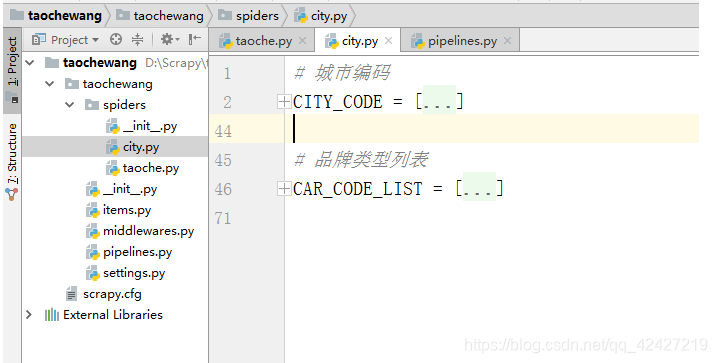Click line number 2 in the gutter

click(x=227, y=102)
